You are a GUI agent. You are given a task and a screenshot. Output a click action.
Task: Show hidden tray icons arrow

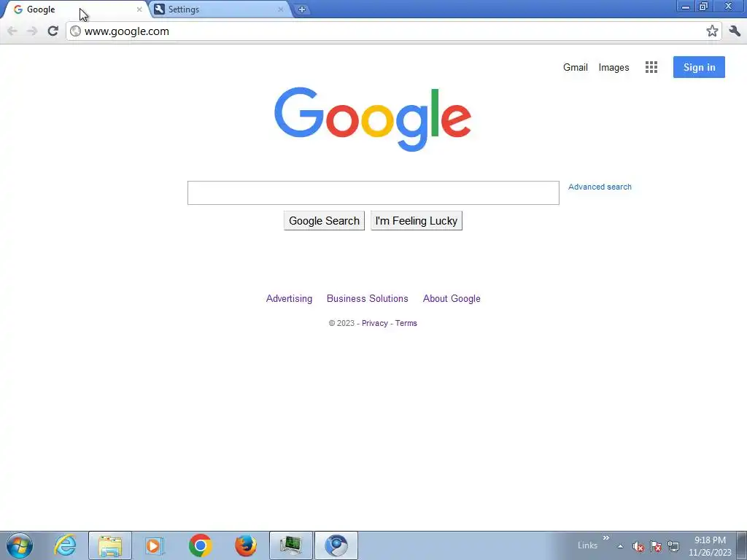(x=620, y=546)
